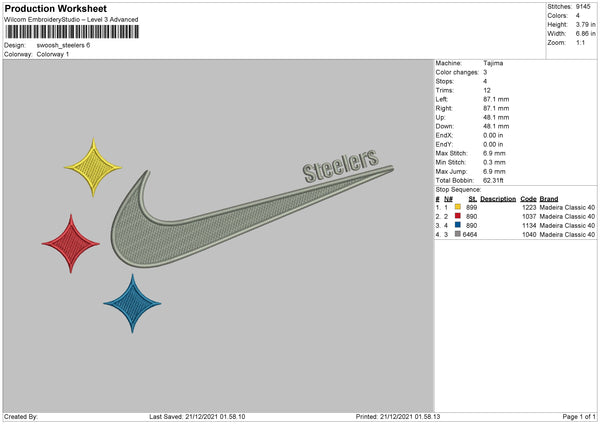Click the Max Jump value 6.9 mm
The image size is (600, 424).
tap(494, 171)
